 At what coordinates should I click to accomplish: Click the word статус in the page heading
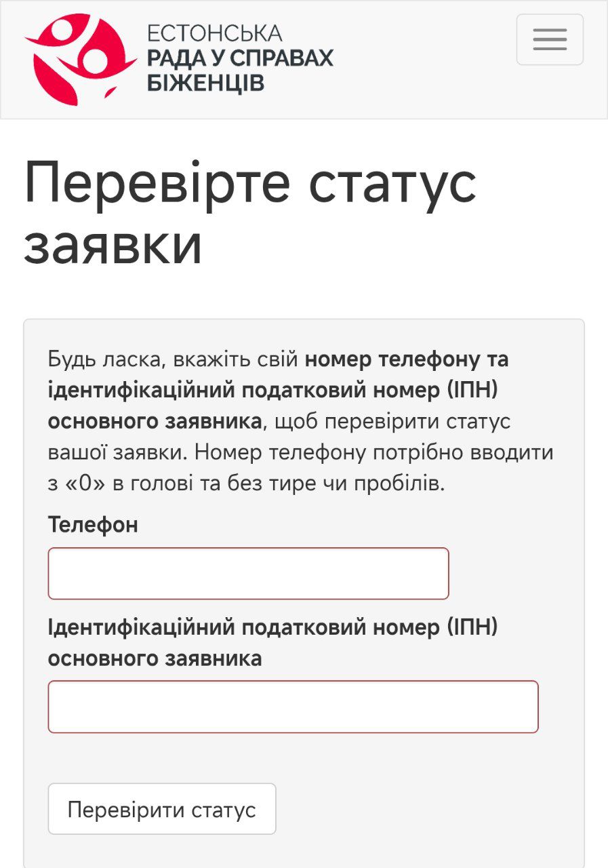(393, 183)
